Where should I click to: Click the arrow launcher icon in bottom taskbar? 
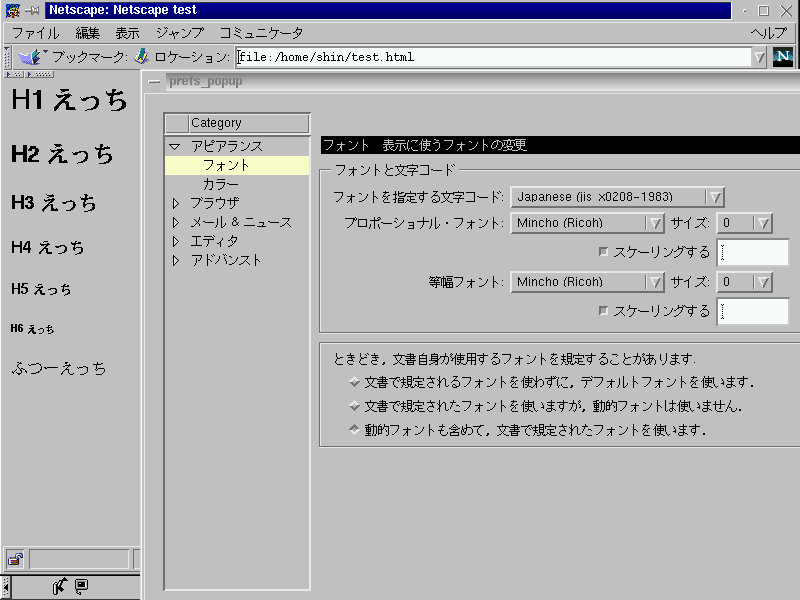tap(60, 586)
